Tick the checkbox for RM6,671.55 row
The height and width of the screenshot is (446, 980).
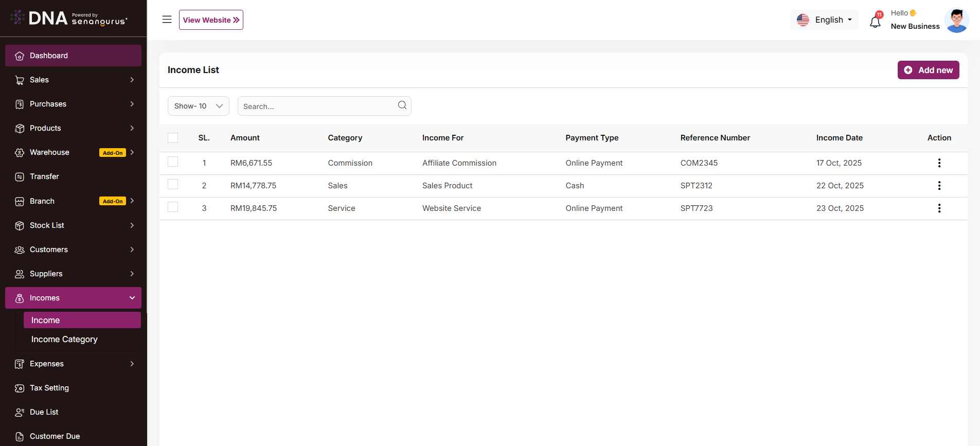coord(173,162)
